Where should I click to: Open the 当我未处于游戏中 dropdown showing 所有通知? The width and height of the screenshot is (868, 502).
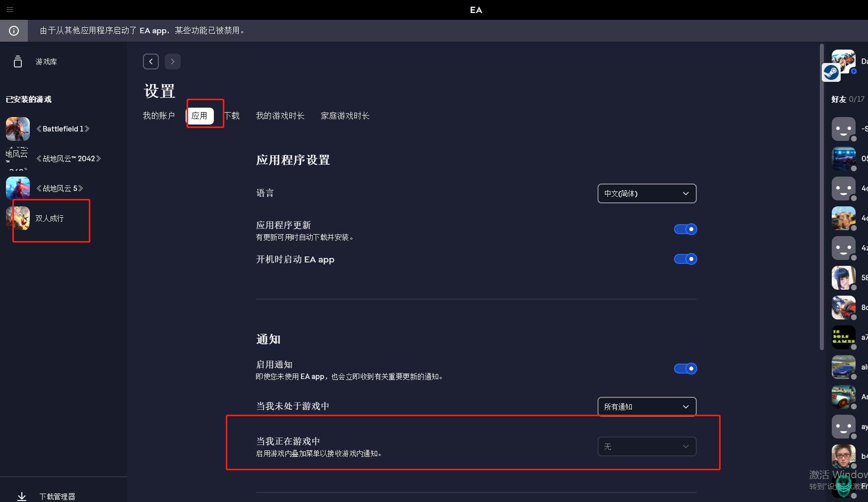point(647,407)
